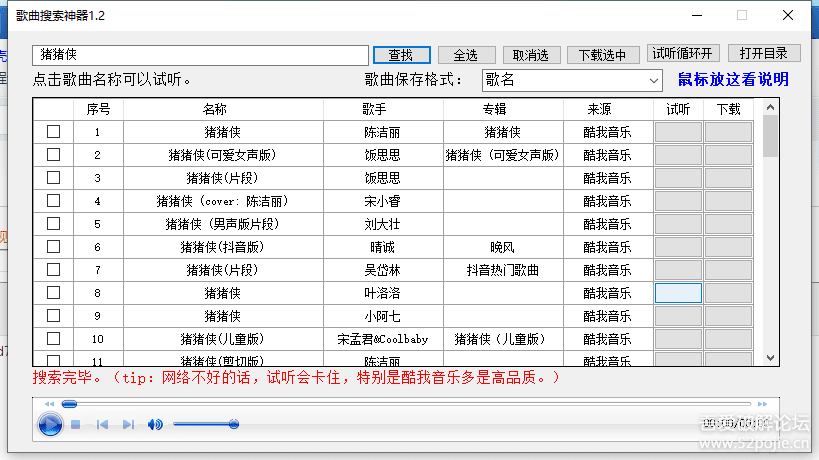
Task: Click the playback seek bar handle
Action: pos(69,404)
